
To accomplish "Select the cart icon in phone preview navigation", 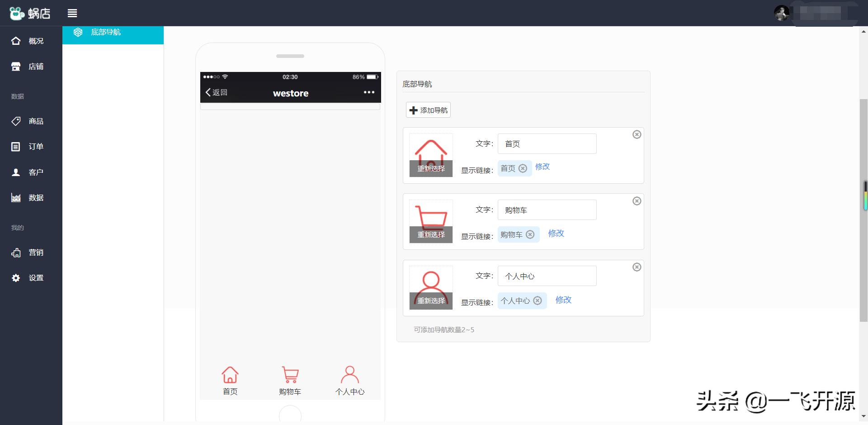I will tap(290, 374).
